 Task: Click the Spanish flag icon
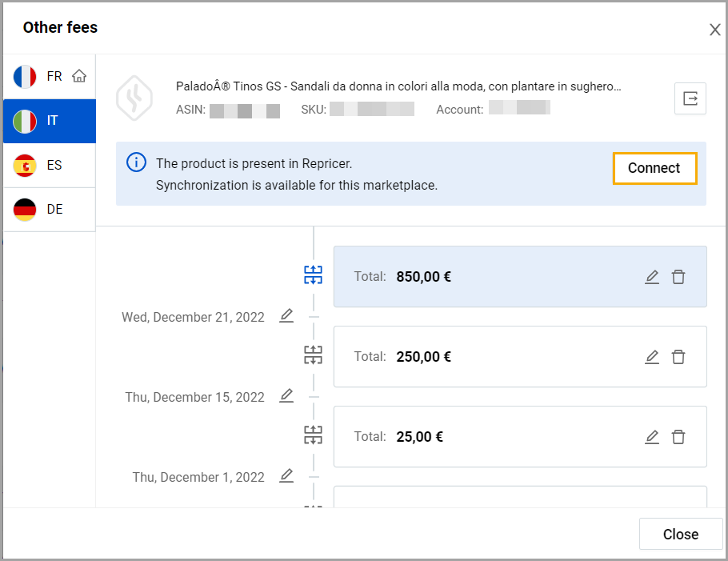pyautogui.click(x=25, y=166)
